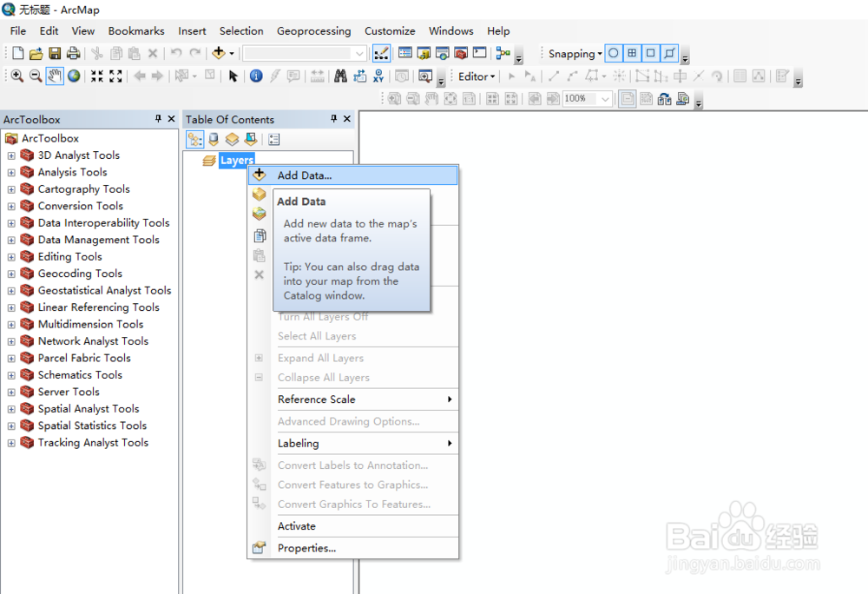Click the Add Data toolbar icon
Image resolution: width=868 pixels, height=594 pixels.
[219, 53]
